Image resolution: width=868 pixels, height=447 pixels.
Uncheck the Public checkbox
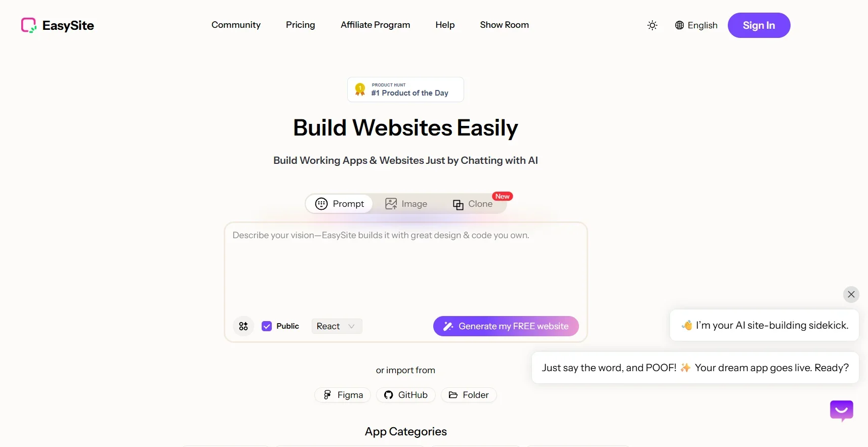[267, 326]
